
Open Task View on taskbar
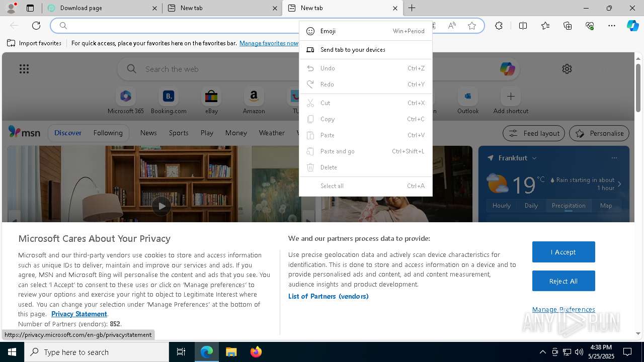click(x=181, y=352)
